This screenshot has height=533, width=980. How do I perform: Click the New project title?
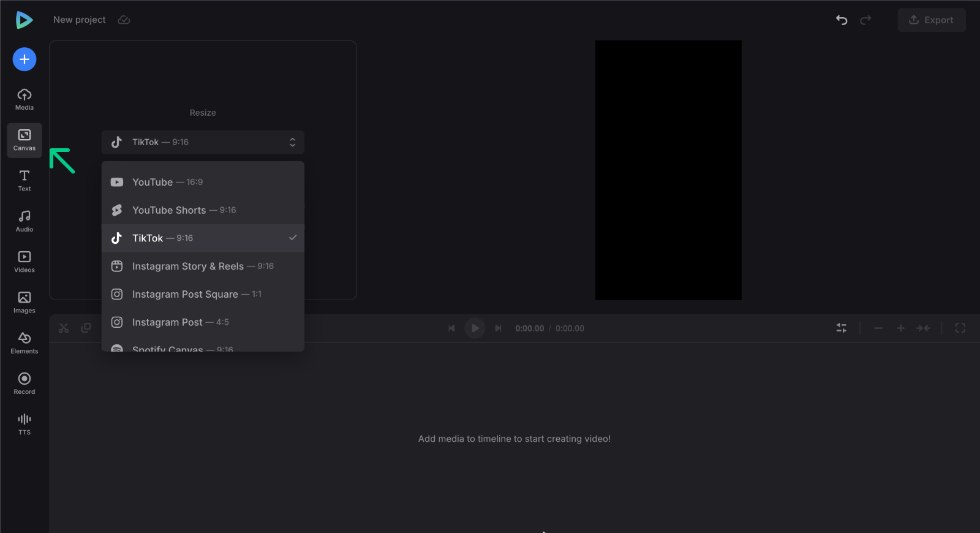click(x=80, y=20)
